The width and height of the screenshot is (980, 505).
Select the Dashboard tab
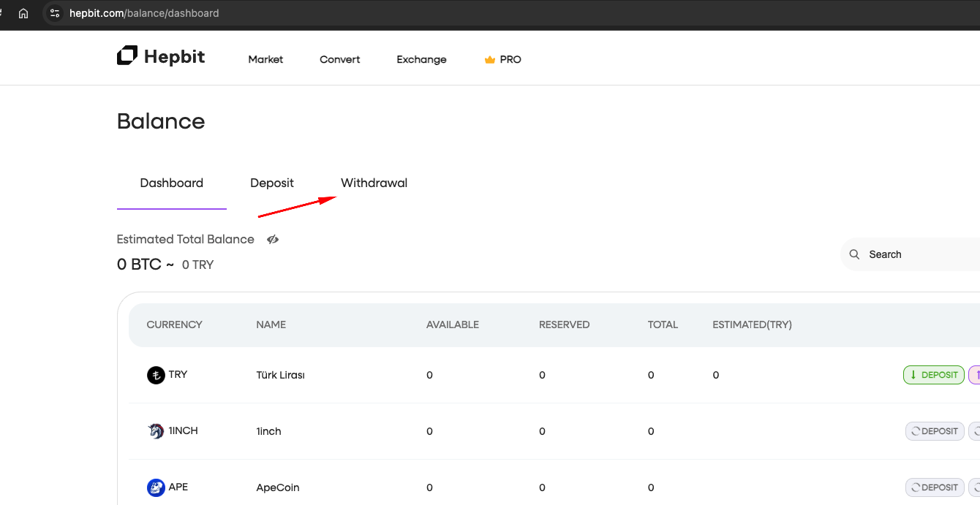(172, 183)
